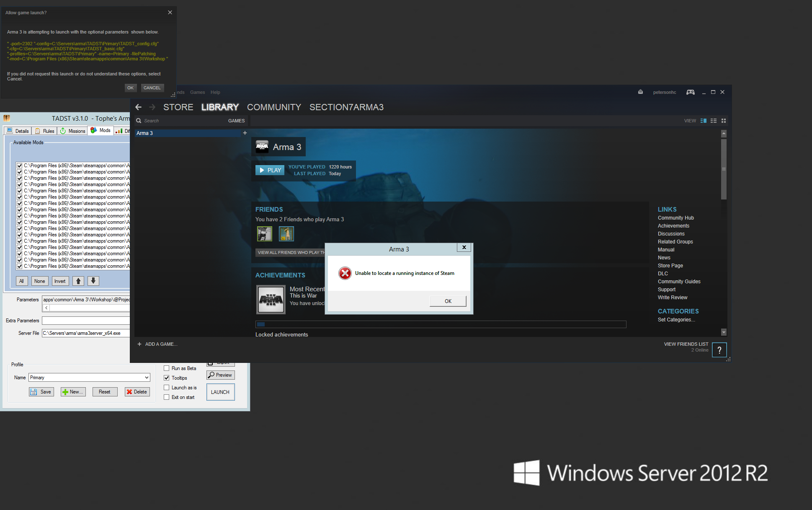The width and height of the screenshot is (812, 510).
Task: Switch to Steam detail view icon
Action: (704, 121)
